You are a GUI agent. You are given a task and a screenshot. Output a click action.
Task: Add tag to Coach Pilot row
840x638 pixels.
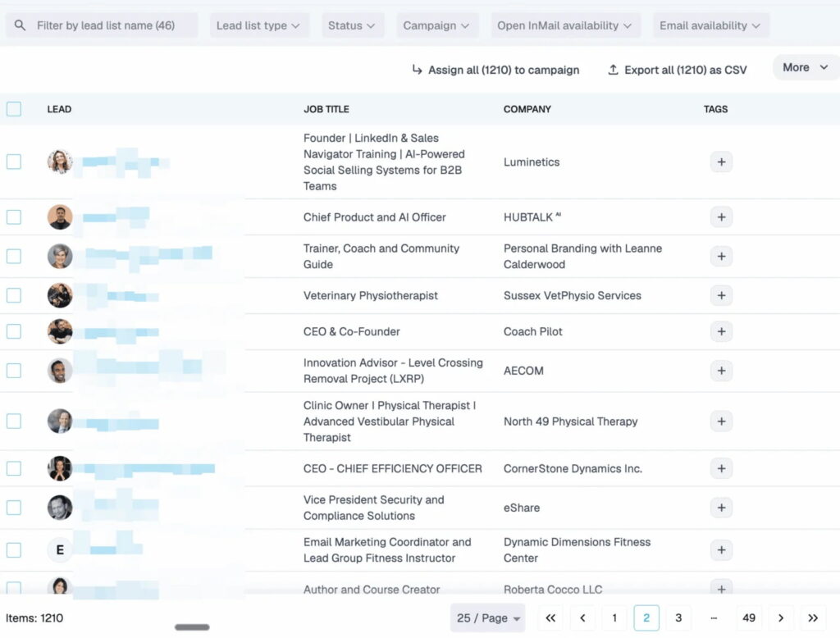click(721, 331)
